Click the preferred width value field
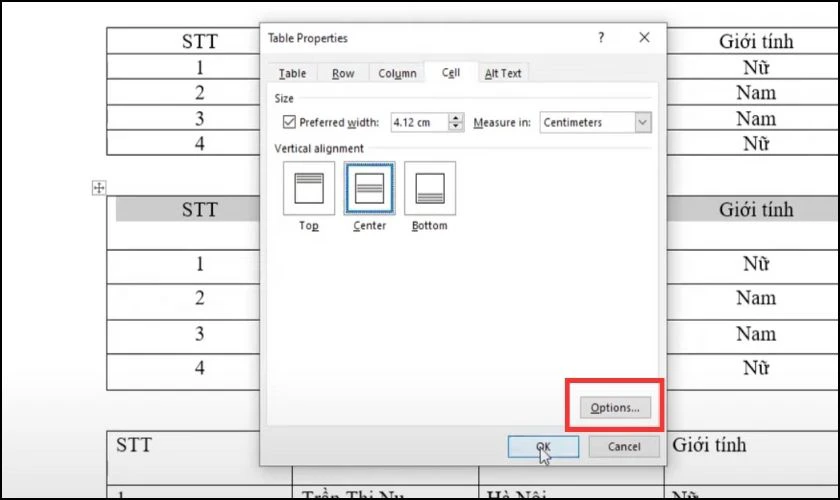Viewport: 840px width, 500px height. click(419, 122)
